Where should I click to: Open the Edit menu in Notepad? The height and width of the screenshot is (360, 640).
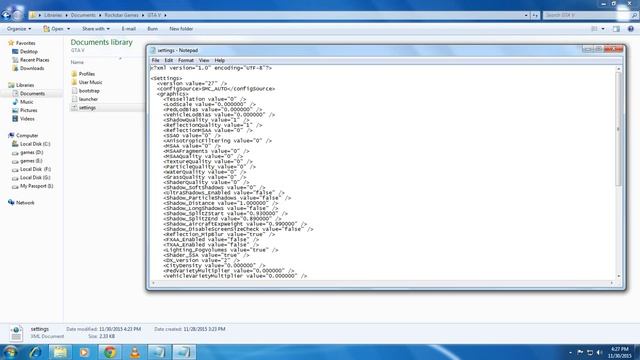pos(169,60)
